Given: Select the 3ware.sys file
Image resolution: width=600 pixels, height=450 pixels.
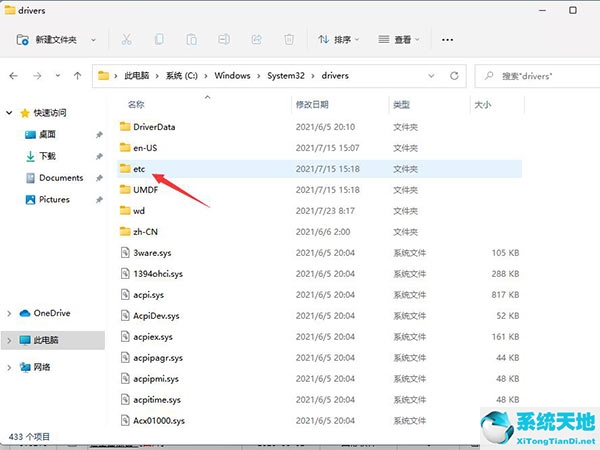Looking at the screenshot, I should tap(320, 253).
